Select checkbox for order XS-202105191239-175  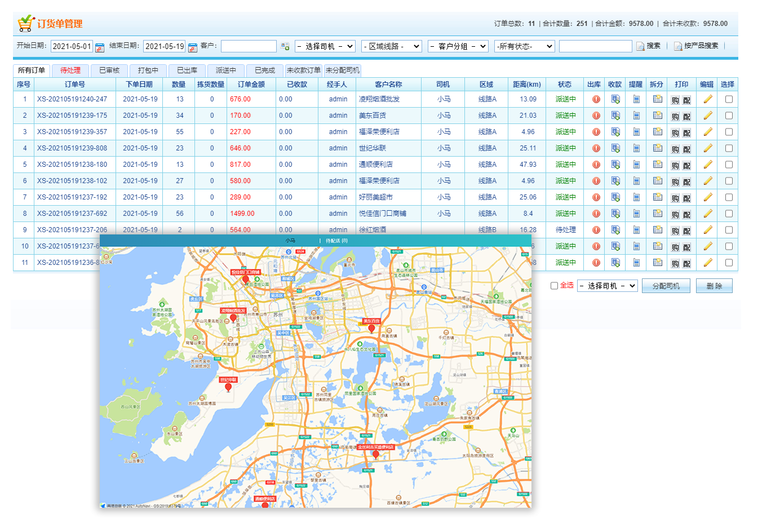729,116
